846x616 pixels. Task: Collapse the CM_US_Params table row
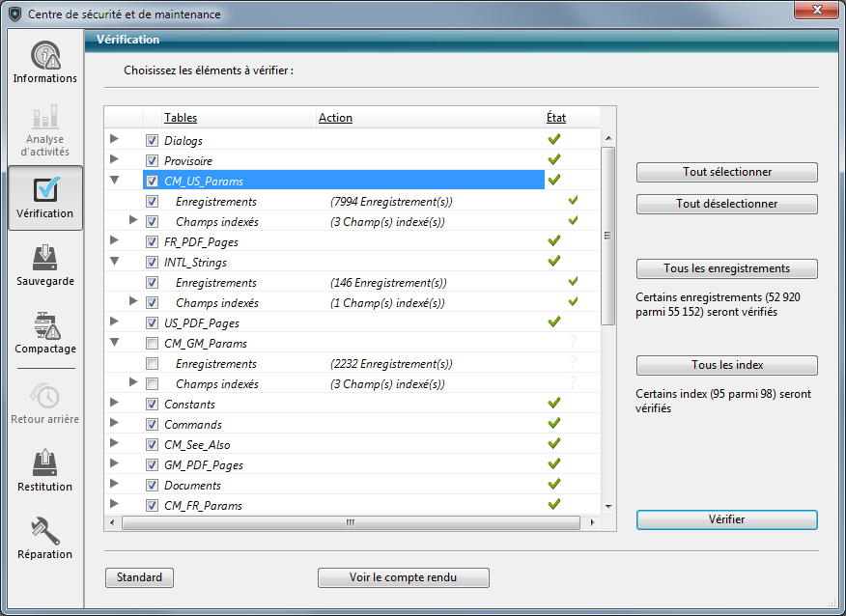(114, 181)
